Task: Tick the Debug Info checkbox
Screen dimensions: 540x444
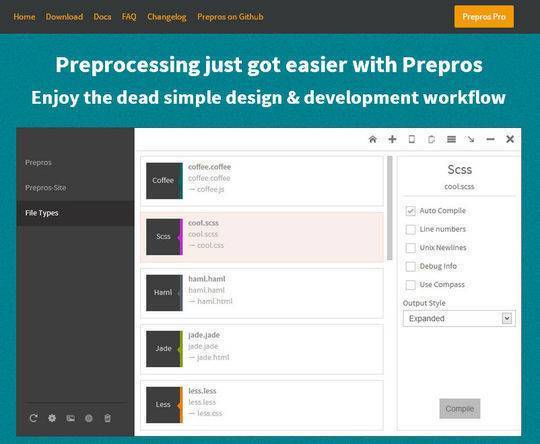Action: point(411,266)
